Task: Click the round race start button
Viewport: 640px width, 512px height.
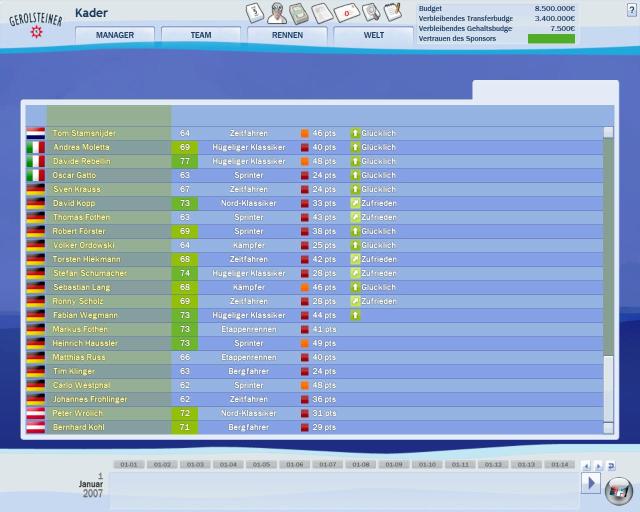Action: [x=618, y=492]
